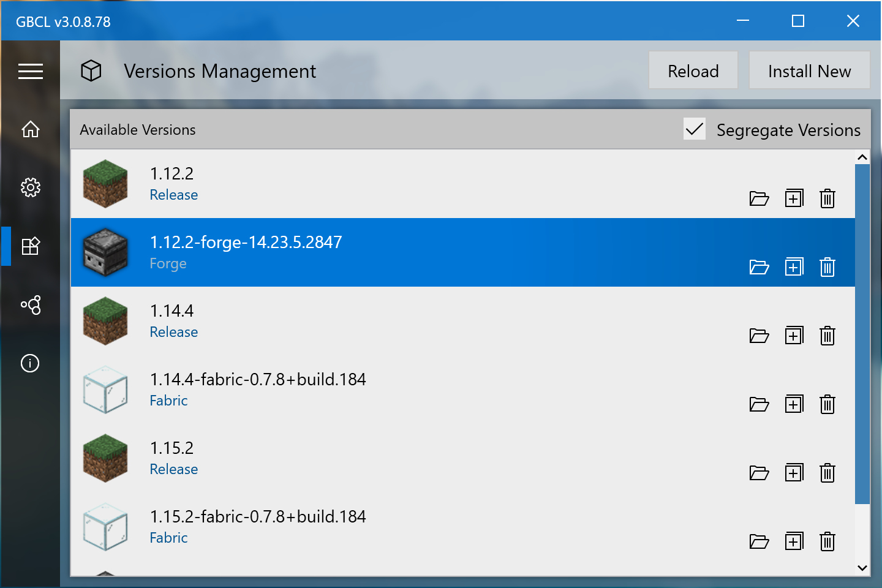Select the 1.14.4-fabric-0.7.8+build.184 version name
Viewport: 882px width, 588px height.
[258, 379]
